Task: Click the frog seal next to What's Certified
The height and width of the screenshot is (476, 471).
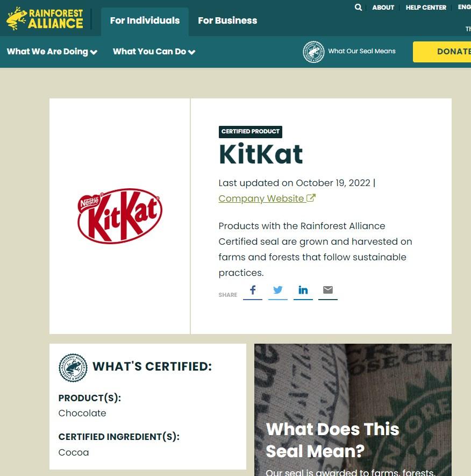Action: [x=73, y=368]
